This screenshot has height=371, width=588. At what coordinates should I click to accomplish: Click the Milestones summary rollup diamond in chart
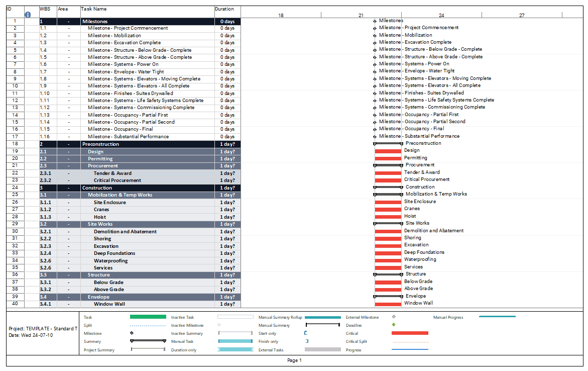coord(374,21)
